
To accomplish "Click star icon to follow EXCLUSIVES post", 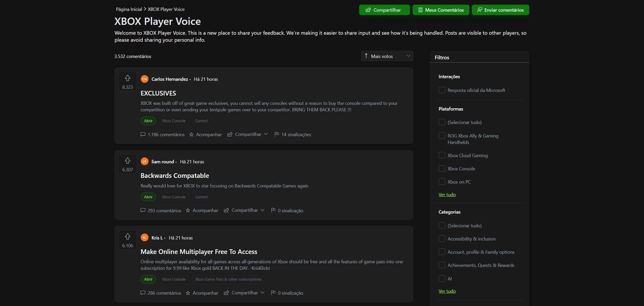I will point(191,134).
